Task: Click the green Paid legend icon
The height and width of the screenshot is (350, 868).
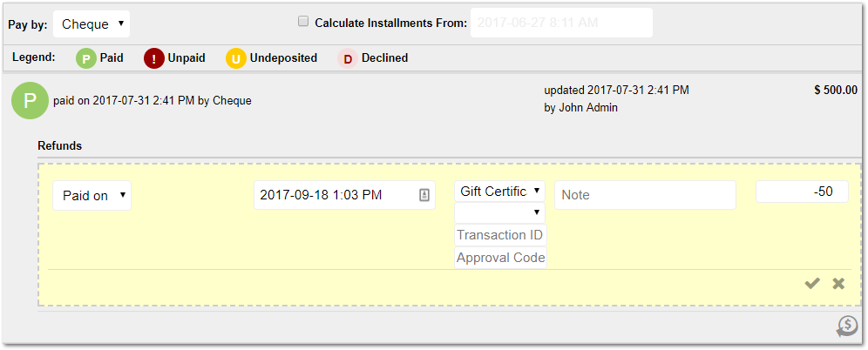Action: point(86,58)
